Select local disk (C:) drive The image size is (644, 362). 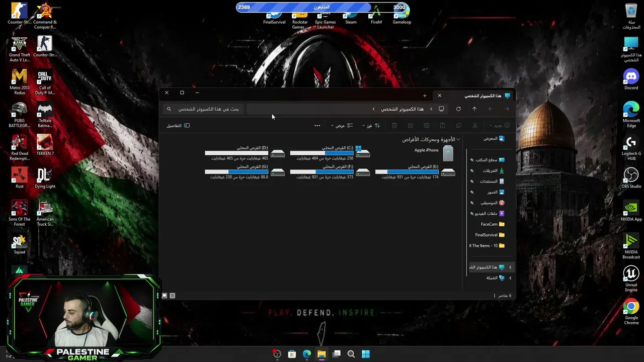(331, 153)
